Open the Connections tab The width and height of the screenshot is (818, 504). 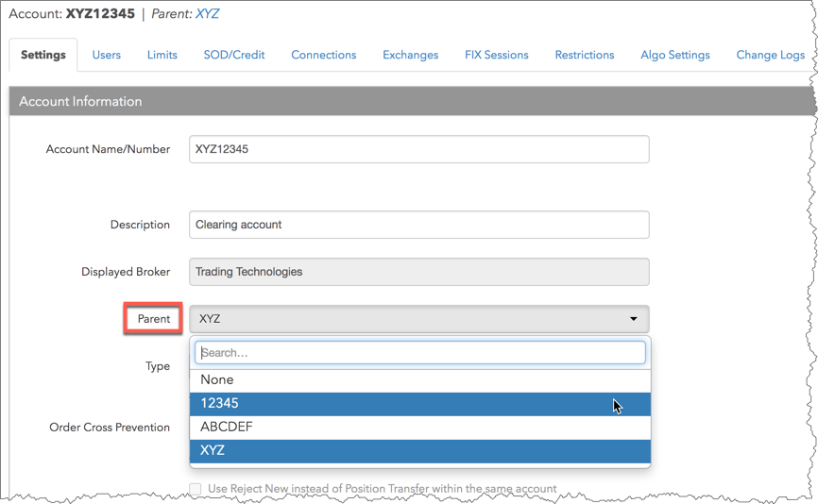click(x=323, y=55)
